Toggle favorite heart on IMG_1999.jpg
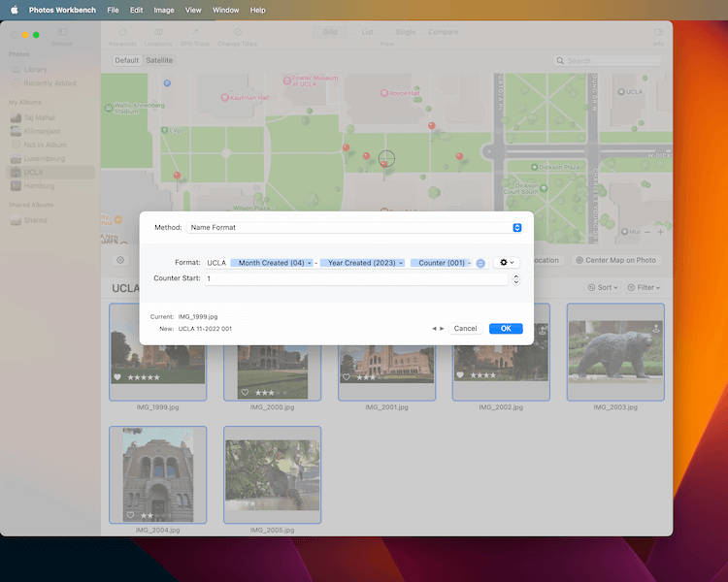728x582 pixels. click(x=117, y=377)
